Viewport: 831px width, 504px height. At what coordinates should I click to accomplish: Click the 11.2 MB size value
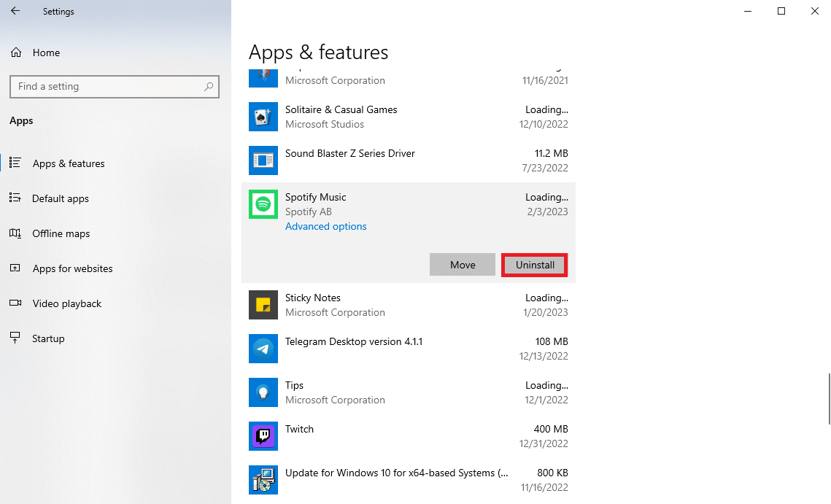[551, 153]
